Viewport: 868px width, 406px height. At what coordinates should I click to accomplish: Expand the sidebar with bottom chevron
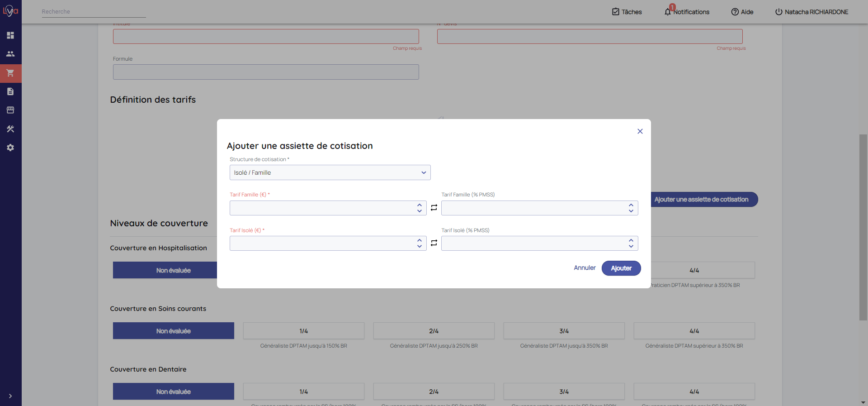click(10, 396)
